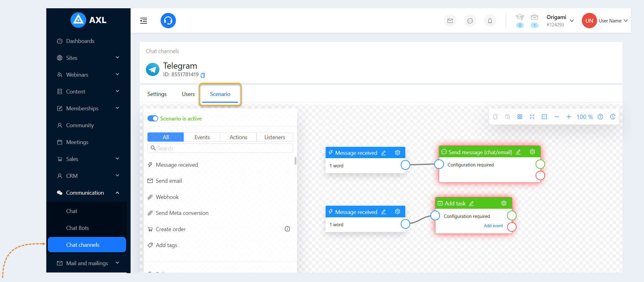
Task: Click the Community person icon in sidebar
Action: click(60, 125)
